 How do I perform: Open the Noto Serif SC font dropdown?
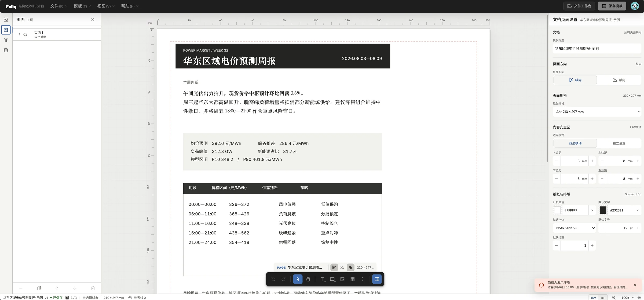[x=574, y=228]
